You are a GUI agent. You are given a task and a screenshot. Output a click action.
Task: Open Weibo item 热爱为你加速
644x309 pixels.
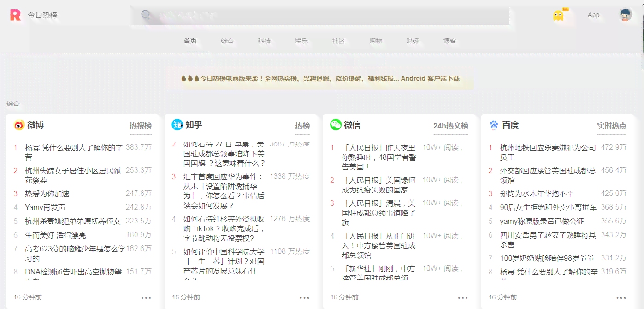tap(47, 193)
